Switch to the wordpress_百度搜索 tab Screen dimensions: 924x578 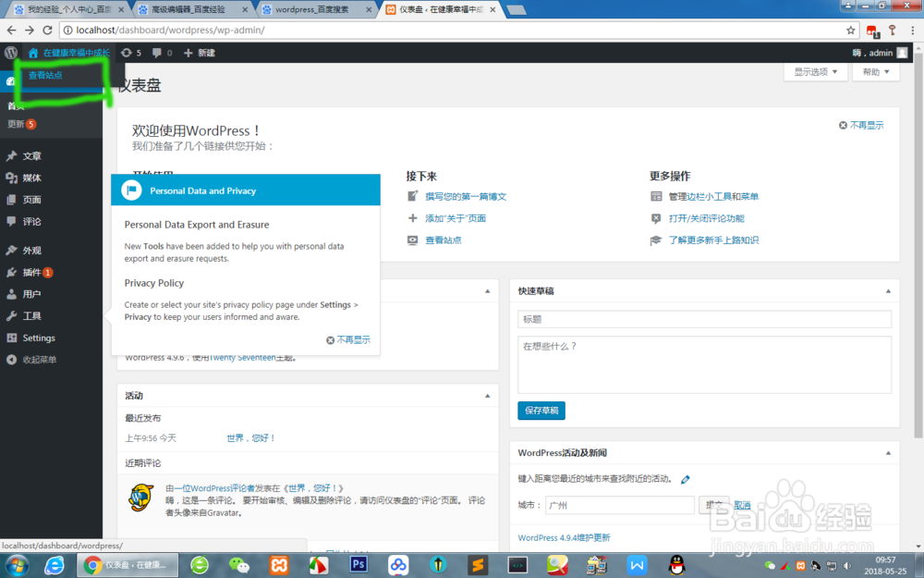[317, 9]
